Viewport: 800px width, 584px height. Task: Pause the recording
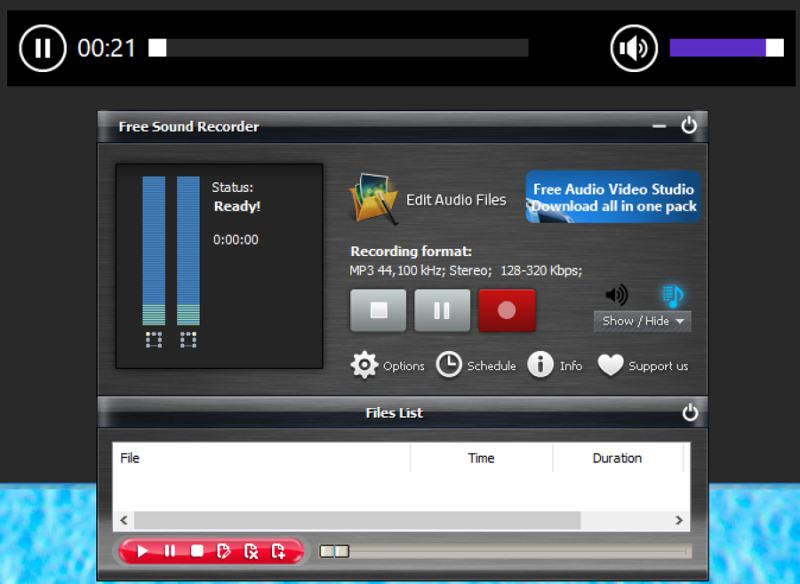tap(442, 310)
